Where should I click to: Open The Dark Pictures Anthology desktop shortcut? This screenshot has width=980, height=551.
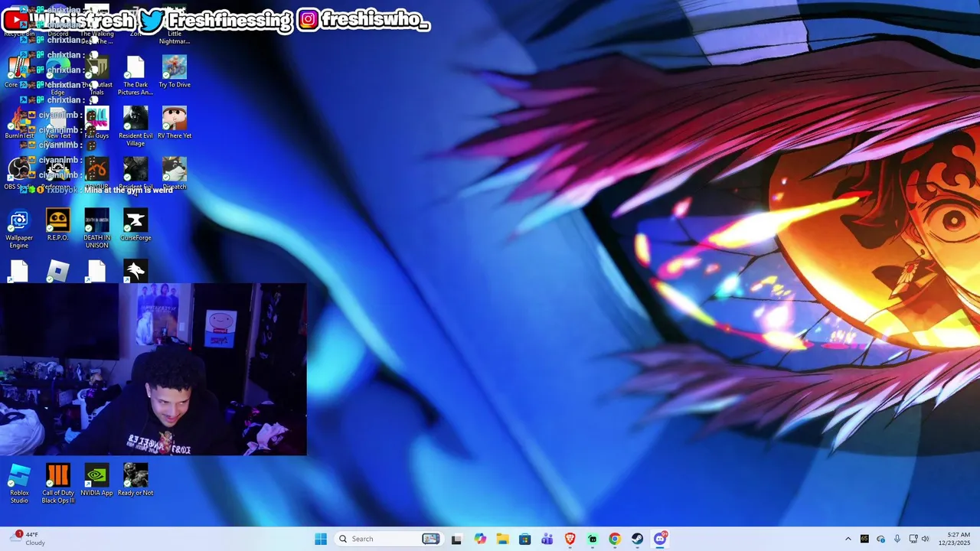[136, 75]
